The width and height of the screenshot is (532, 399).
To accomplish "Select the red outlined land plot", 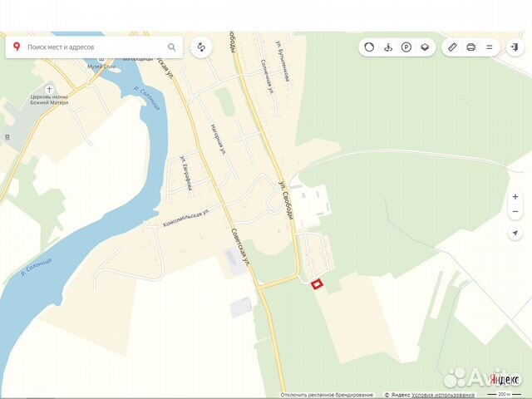I will point(317,284).
